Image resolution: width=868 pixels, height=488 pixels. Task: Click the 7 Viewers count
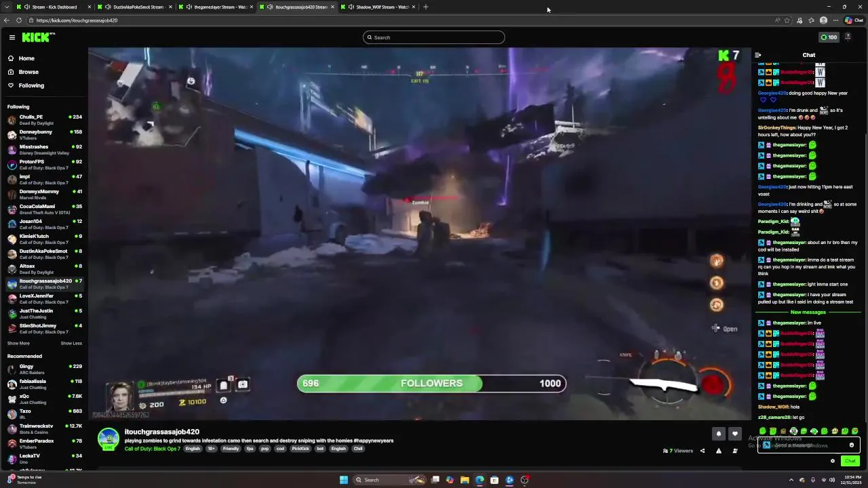click(678, 451)
